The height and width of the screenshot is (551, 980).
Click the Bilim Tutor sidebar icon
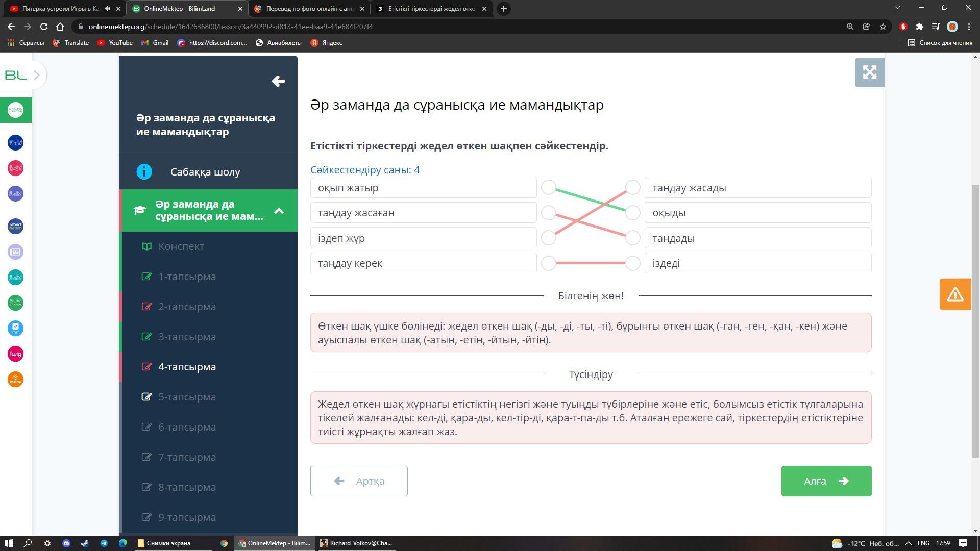15,142
